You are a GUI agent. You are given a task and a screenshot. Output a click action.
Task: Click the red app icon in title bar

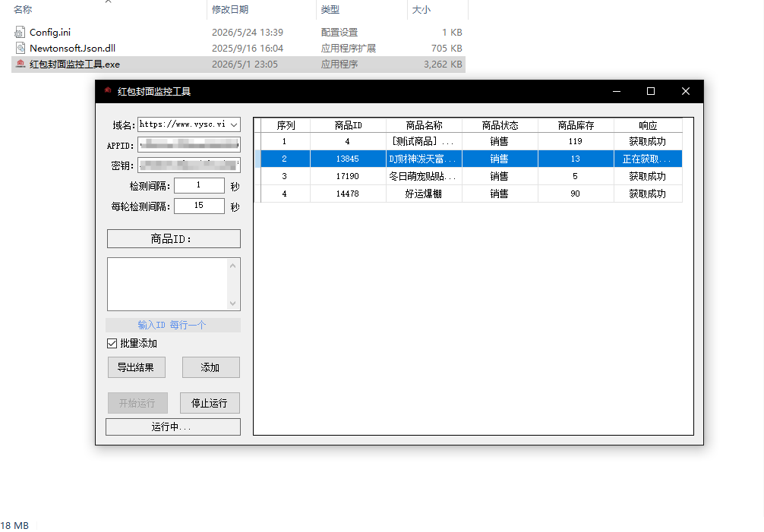click(x=108, y=90)
